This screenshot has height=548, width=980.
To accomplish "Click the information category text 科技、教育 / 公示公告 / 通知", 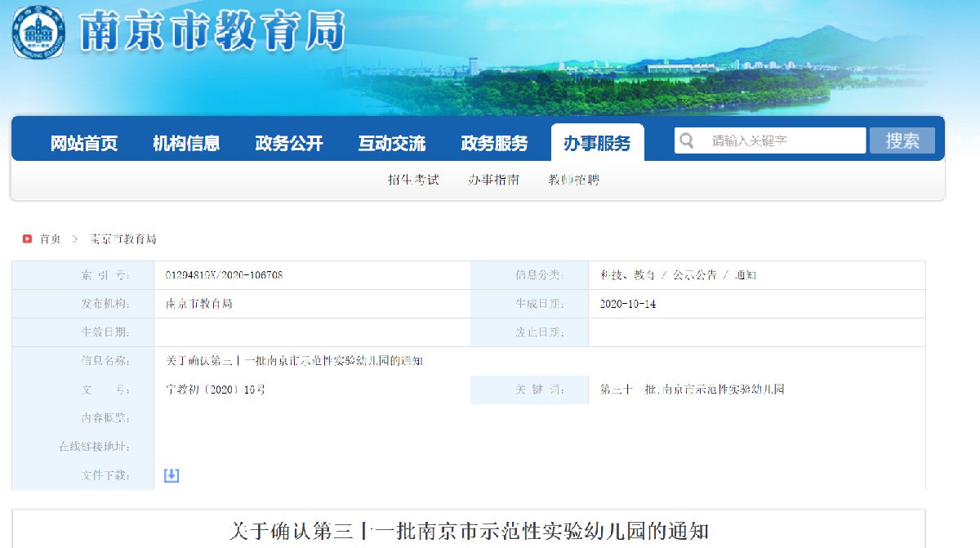I will [678, 275].
